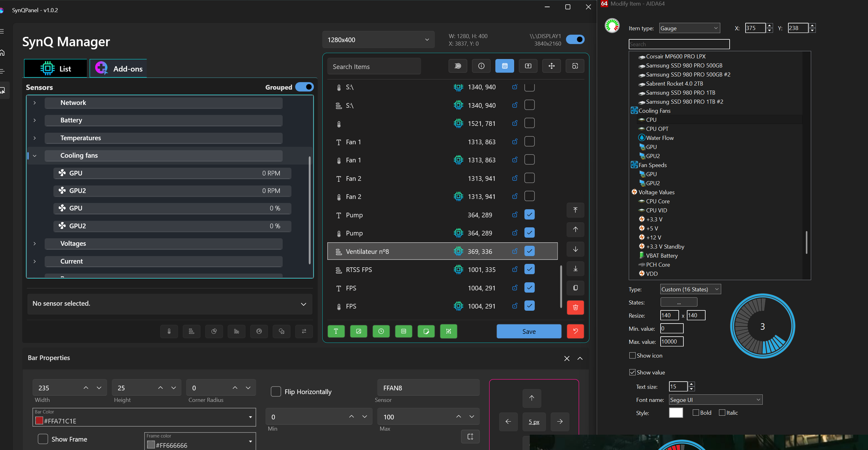The height and width of the screenshot is (450, 868).
Task: Click the red delete trash icon
Action: point(575,307)
